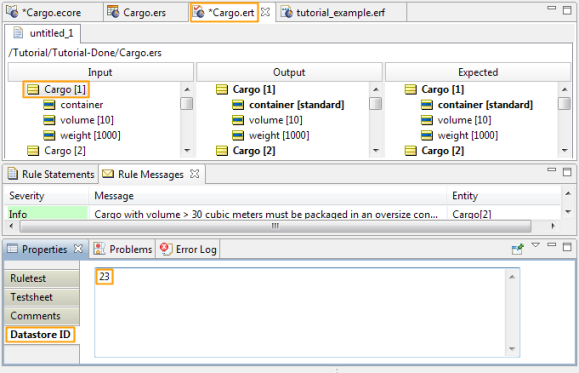Viewport: 579px width, 373px height.
Task: Close the Rule Messages tab
Action: 195,174
